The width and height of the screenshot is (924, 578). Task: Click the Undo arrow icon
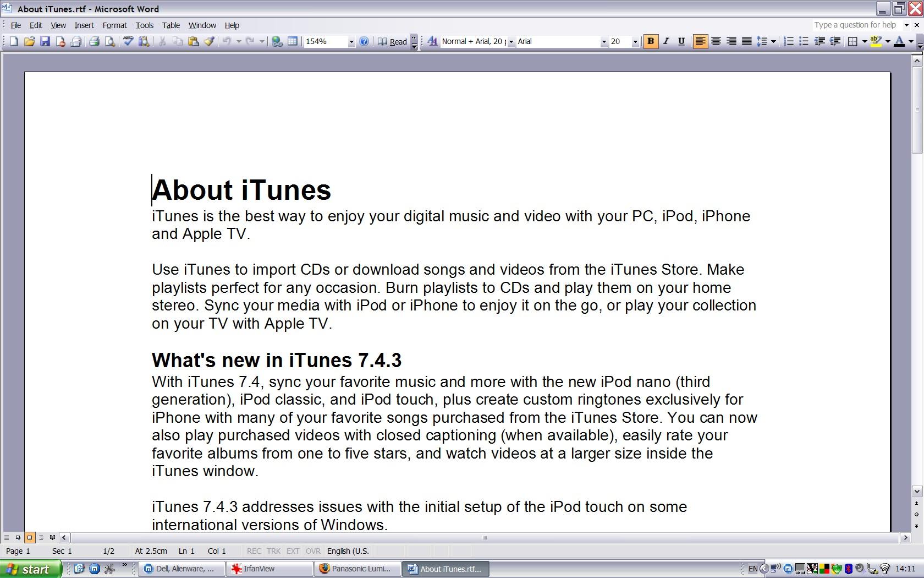coord(227,41)
